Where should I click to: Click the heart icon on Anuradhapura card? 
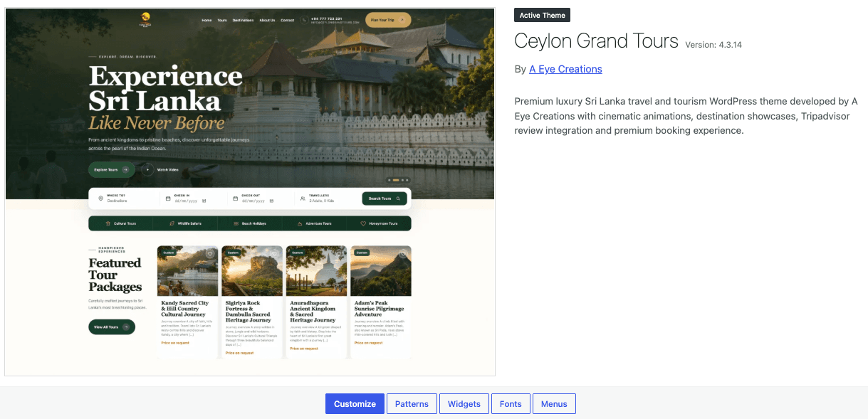(339, 253)
